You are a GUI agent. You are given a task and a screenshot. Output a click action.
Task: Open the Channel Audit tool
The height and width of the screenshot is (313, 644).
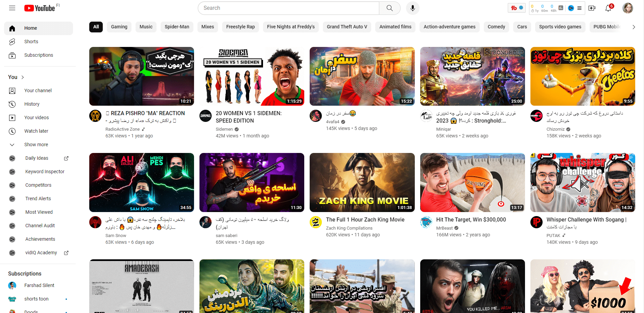40,226
